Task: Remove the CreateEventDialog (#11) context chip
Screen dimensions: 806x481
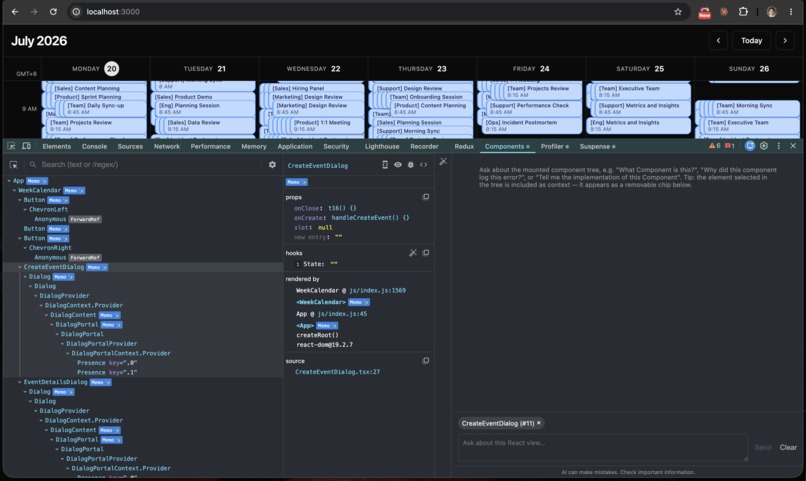Action: [x=539, y=423]
